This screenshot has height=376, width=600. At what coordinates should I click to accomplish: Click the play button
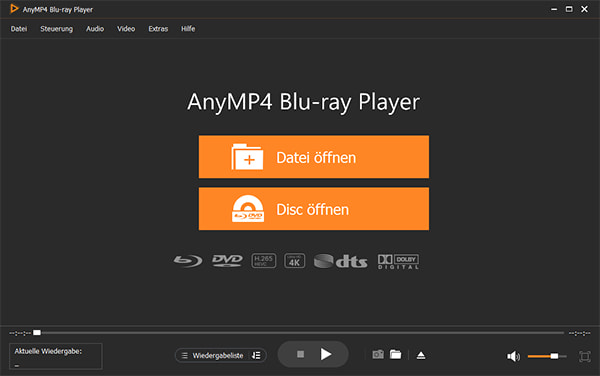(326, 354)
